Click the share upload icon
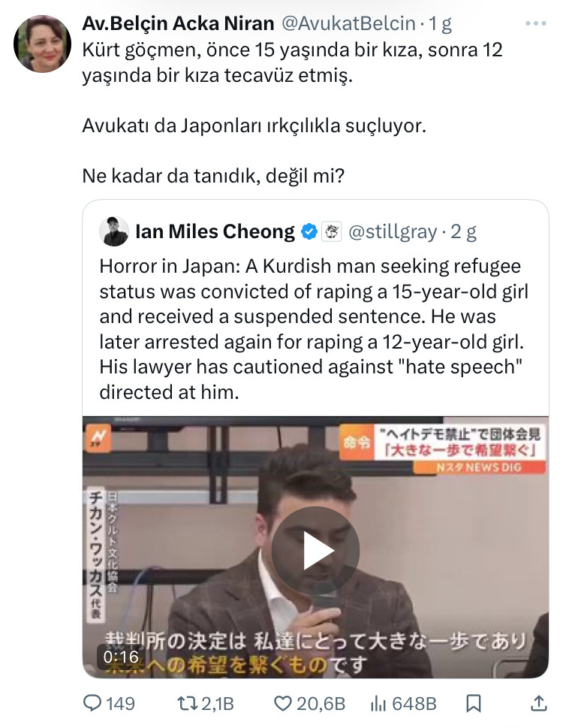 click(x=538, y=703)
